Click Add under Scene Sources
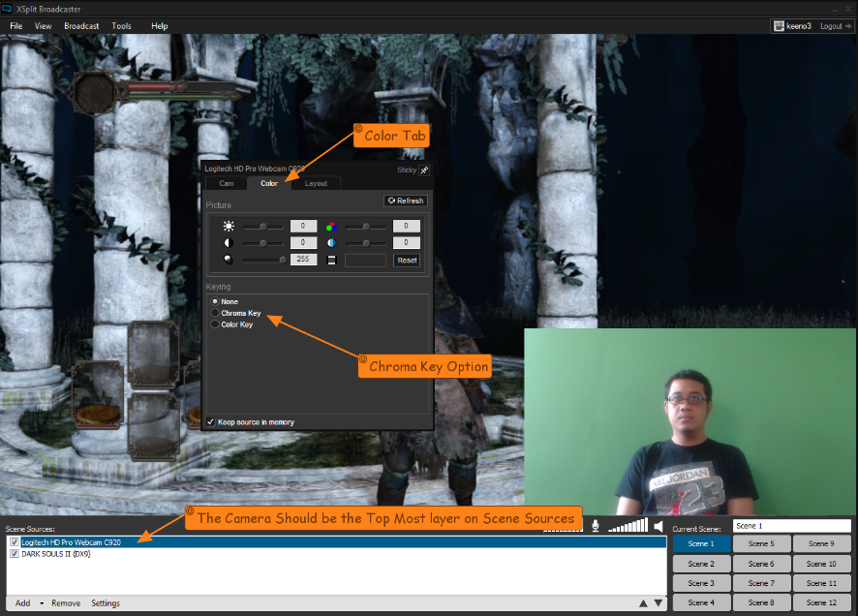The height and width of the screenshot is (616, 858). click(22, 602)
